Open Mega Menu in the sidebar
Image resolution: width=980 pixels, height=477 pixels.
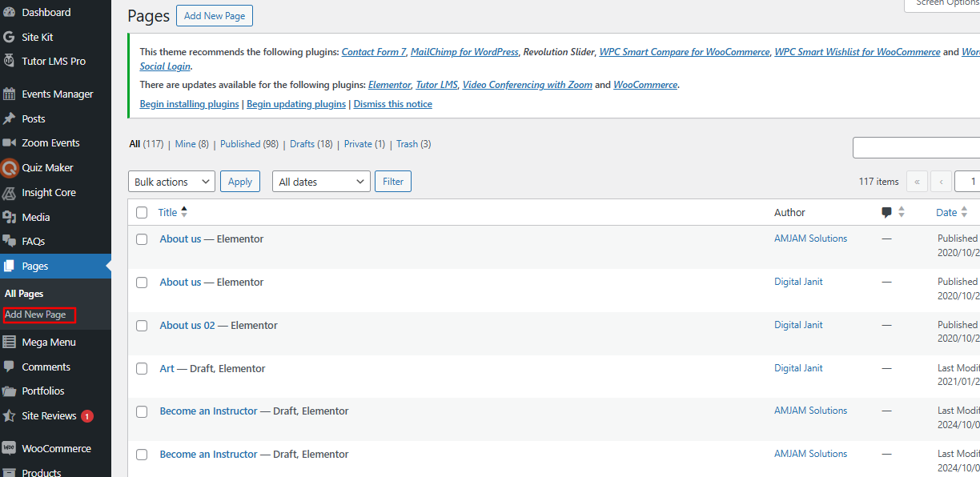[x=49, y=342]
